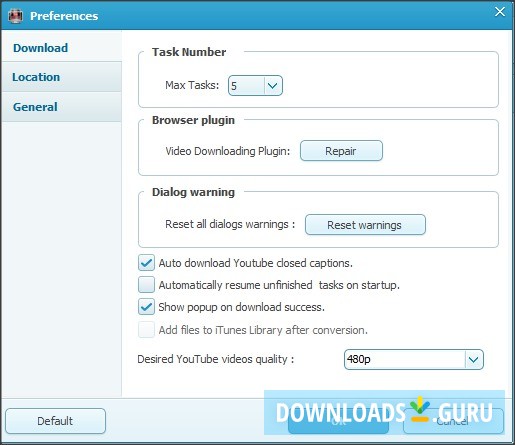Click the Preferences app icon in title bar
Image resolution: width=515 pixels, height=445 pixels.
[15, 16]
